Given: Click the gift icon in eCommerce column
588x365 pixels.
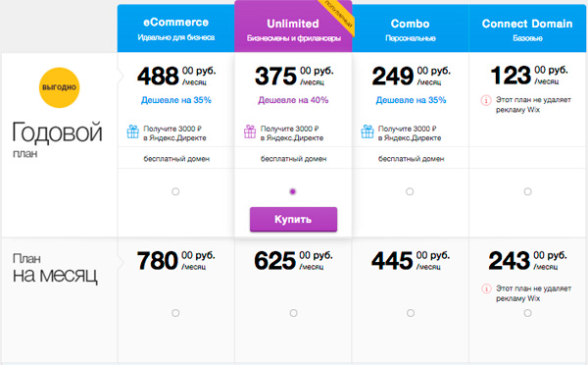Looking at the screenshot, I should click(x=132, y=131).
